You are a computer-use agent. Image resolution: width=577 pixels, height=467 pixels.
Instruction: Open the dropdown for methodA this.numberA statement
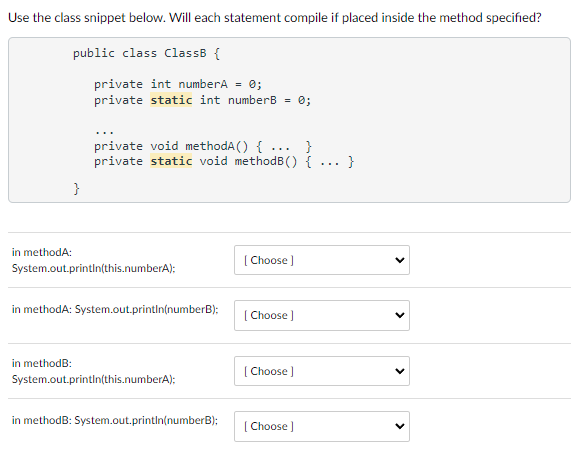pos(322,260)
